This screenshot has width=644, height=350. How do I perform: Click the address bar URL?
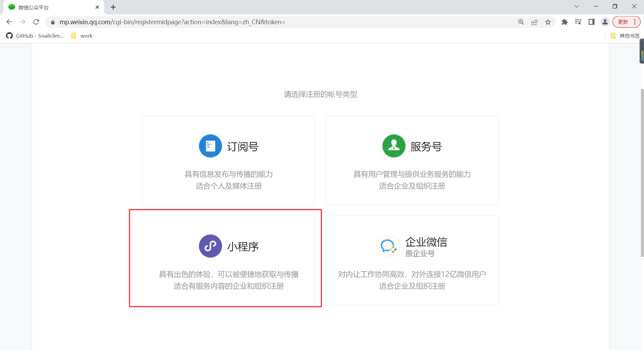pyautogui.click(x=172, y=22)
